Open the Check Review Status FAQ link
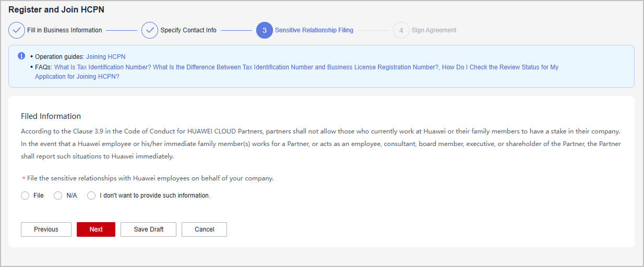 click(500, 67)
